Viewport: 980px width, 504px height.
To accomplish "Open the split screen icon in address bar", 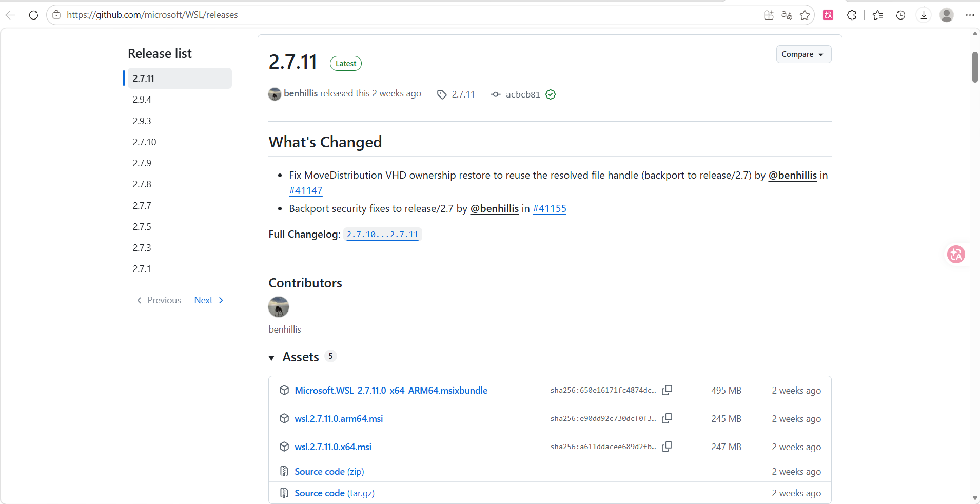I will pyautogui.click(x=769, y=15).
